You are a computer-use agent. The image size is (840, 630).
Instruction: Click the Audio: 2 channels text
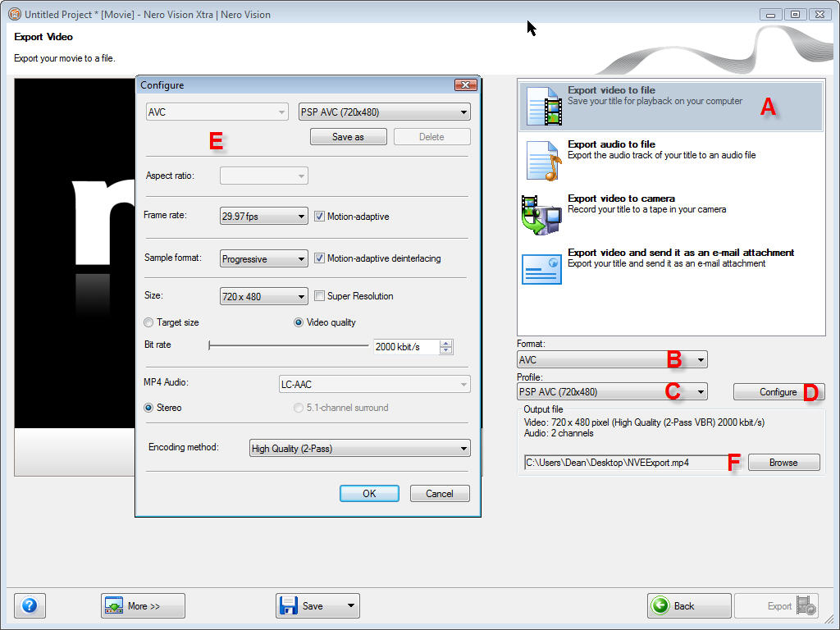(x=559, y=433)
